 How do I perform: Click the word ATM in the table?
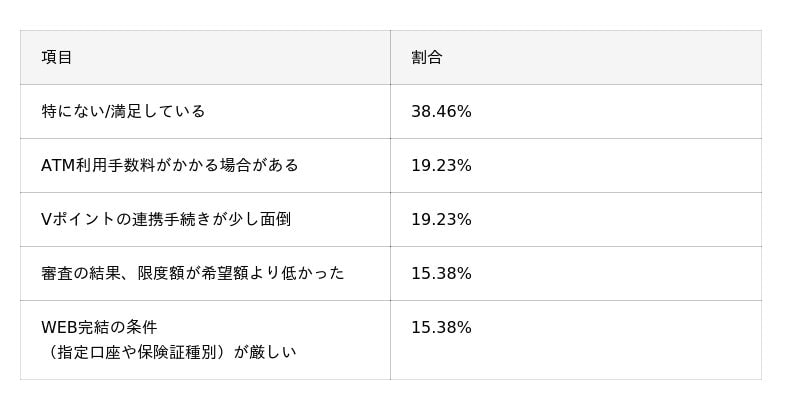click(58, 166)
